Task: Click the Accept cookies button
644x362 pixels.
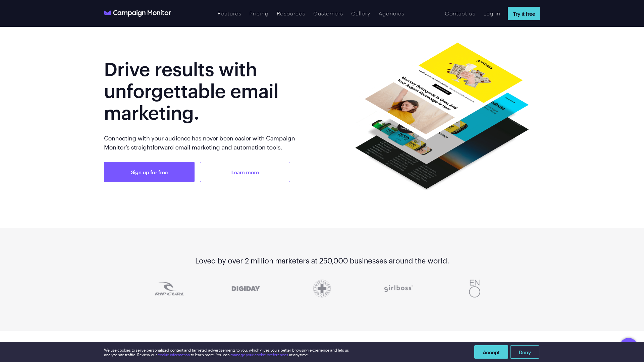Action: point(491,352)
